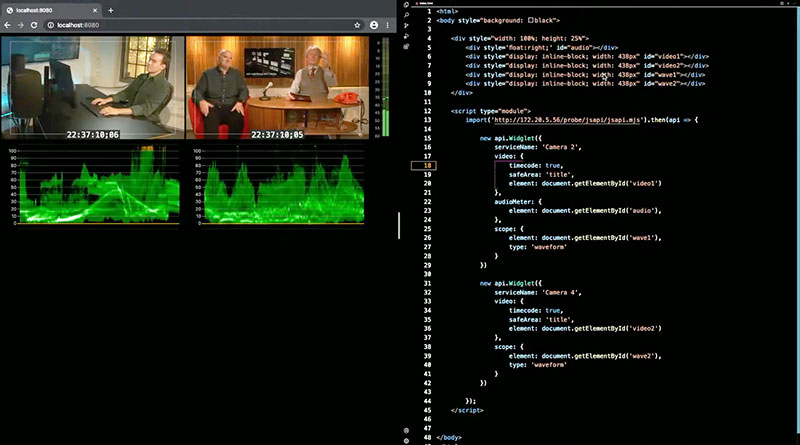Open the Search icon in editor sidebar

click(x=406, y=17)
